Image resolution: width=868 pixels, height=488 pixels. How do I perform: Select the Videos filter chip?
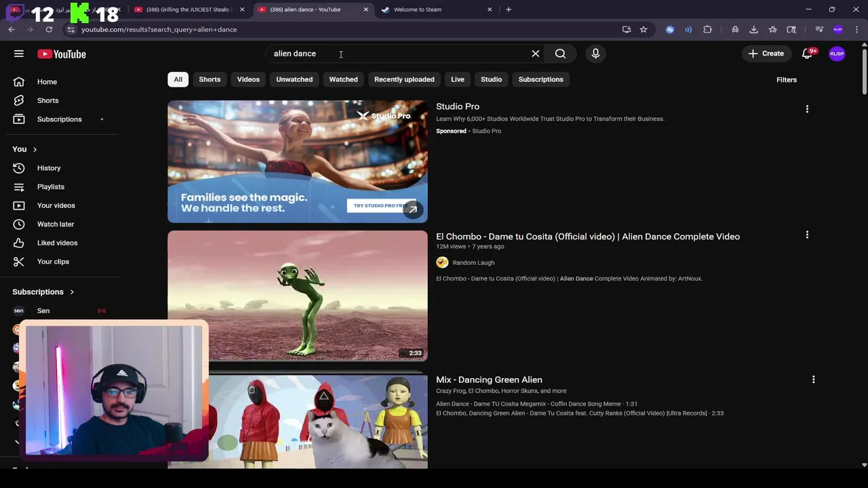(248, 79)
